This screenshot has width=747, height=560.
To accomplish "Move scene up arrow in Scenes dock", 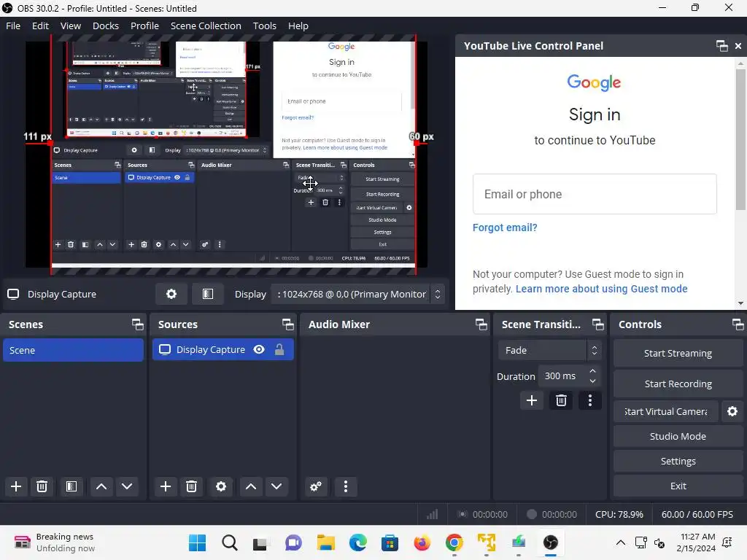I will click(x=101, y=486).
